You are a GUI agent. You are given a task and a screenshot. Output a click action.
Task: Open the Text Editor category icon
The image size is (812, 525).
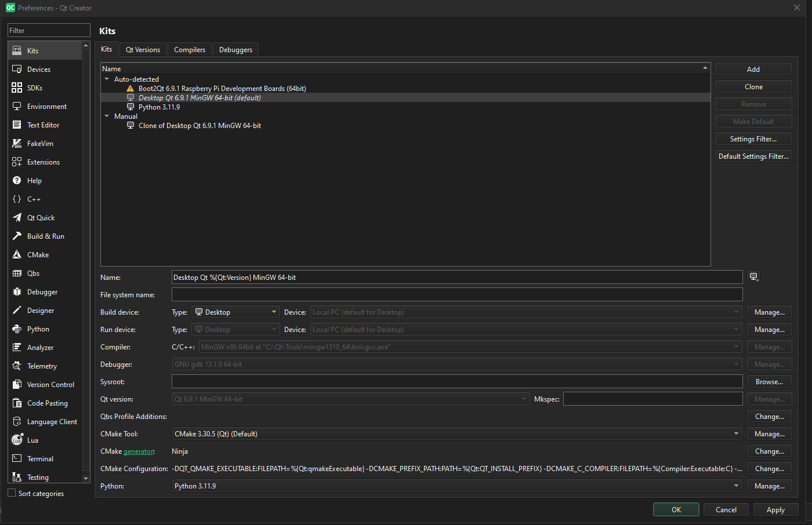coord(17,125)
